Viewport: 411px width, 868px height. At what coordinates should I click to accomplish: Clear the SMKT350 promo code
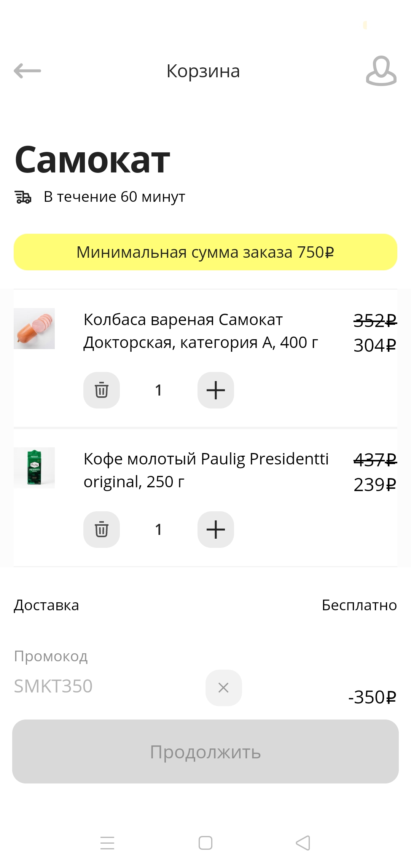(x=224, y=688)
